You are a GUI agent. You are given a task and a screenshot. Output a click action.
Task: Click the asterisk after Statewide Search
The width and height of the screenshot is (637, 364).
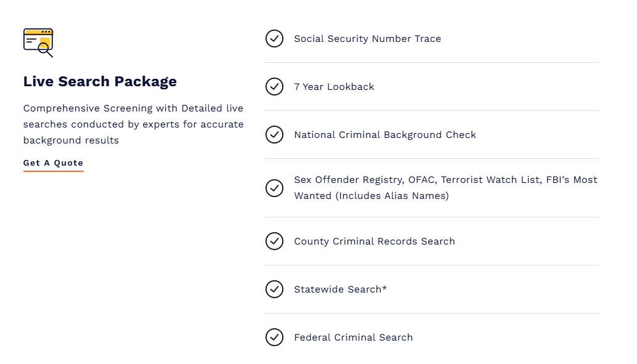(384, 288)
